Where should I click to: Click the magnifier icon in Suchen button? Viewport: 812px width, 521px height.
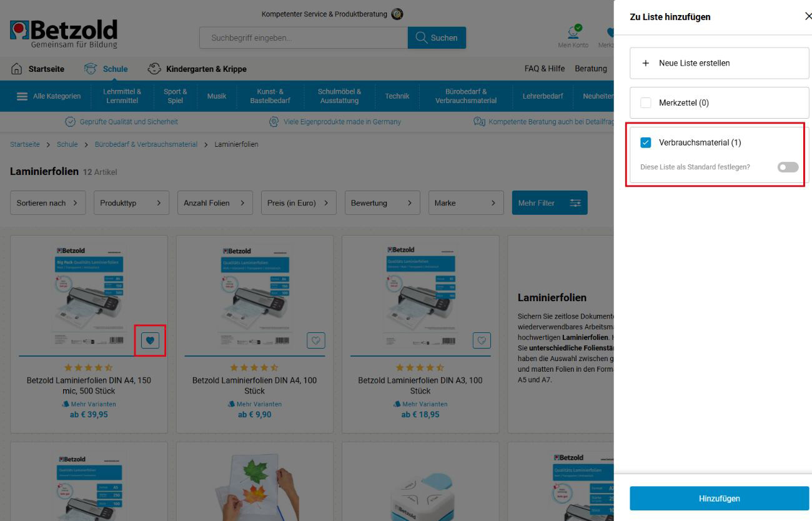pos(422,37)
